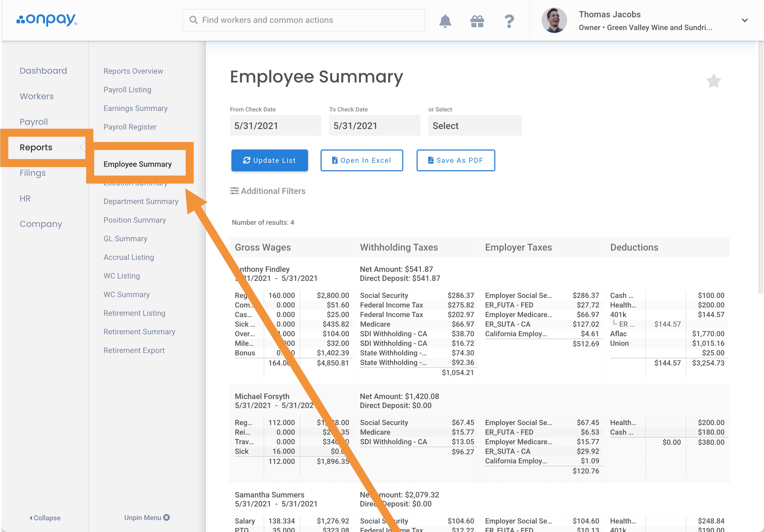Click the Update List button

pyautogui.click(x=269, y=160)
